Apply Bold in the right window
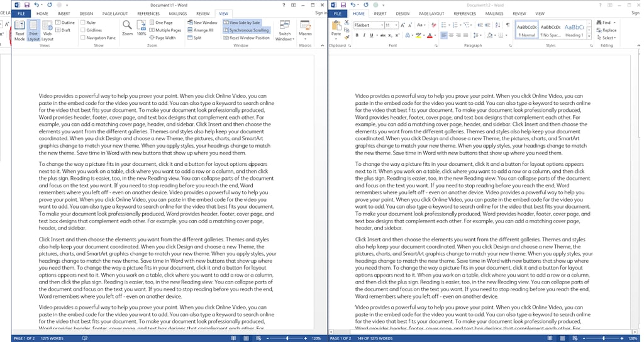644x342 pixels. (357, 36)
